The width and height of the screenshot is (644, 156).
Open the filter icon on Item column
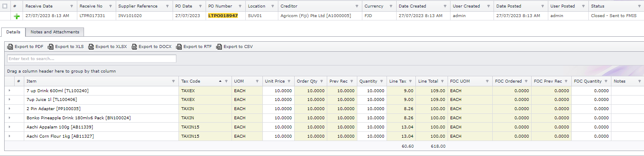point(174,81)
